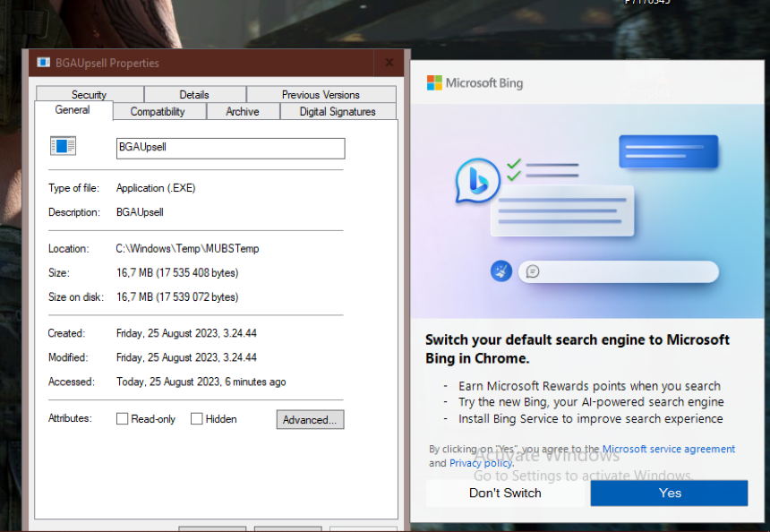The image size is (770, 532).
Task: Click the Microsoft Bing logo
Action: (x=475, y=83)
